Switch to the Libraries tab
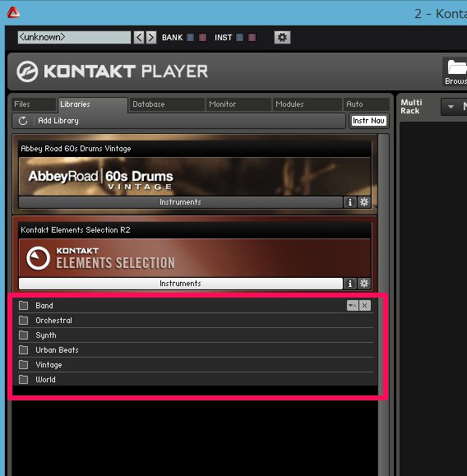 tap(93, 104)
